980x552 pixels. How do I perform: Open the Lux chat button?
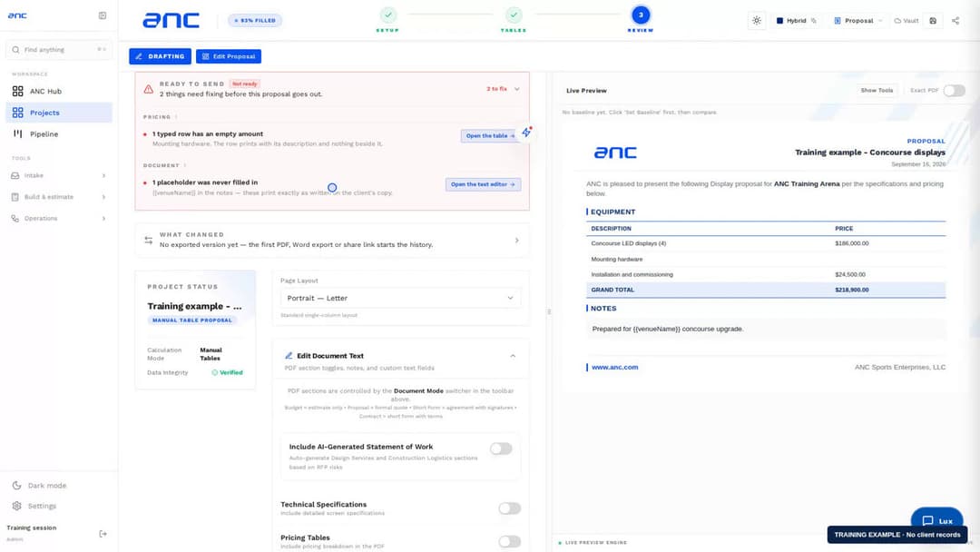(x=936, y=520)
